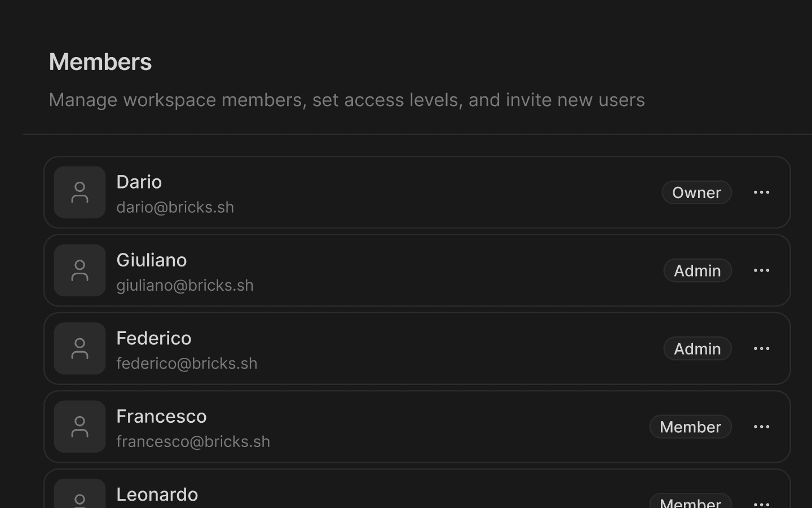Click Giuliano's avatar placeholder icon
812x508 pixels.
coord(80,270)
